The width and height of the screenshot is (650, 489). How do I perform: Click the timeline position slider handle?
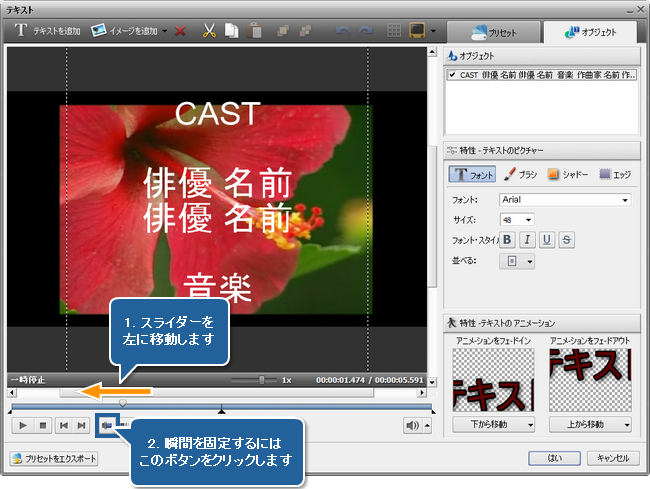pyautogui.click(x=122, y=402)
